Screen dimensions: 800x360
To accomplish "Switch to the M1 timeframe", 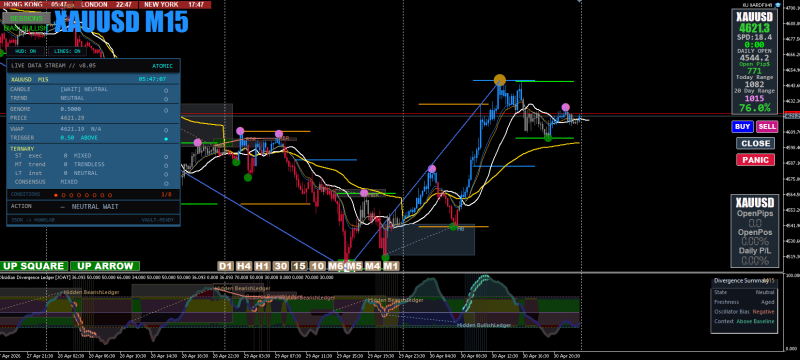I will pos(391,266).
